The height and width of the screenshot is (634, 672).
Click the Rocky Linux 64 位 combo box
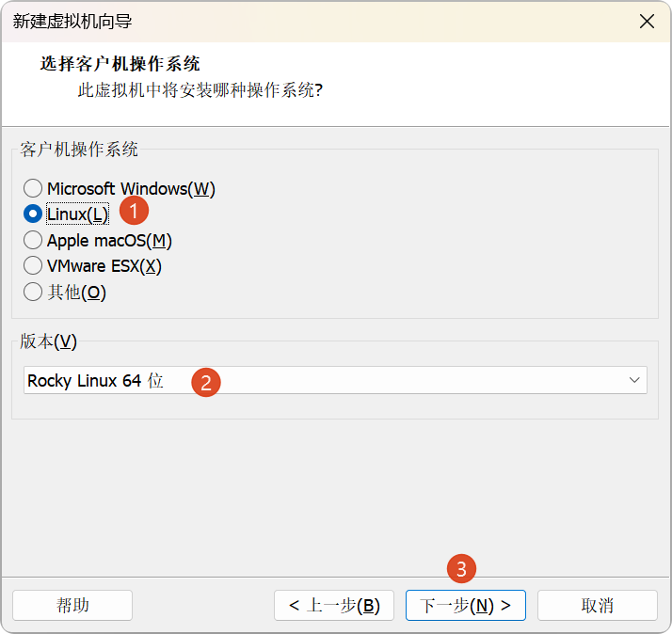tap(335, 380)
